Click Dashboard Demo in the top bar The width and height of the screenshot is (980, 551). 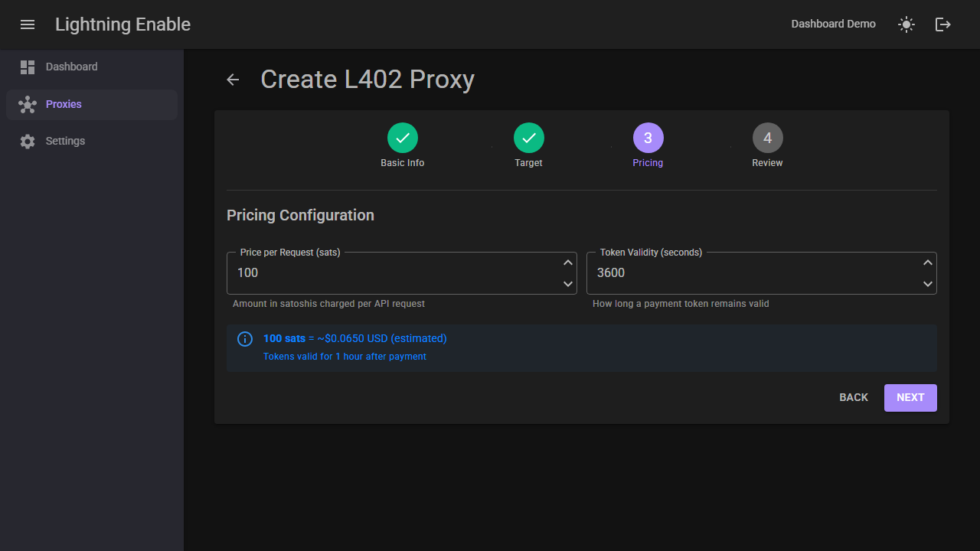coord(833,24)
